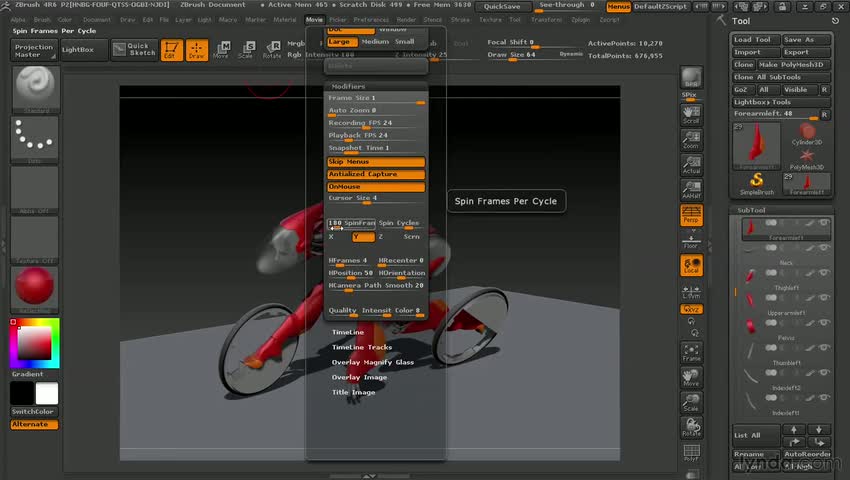Image resolution: width=850 pixels, height=480 pixels.
Task: Select the Move transform icon in top shelf
Action: click(x=221, y=50)
